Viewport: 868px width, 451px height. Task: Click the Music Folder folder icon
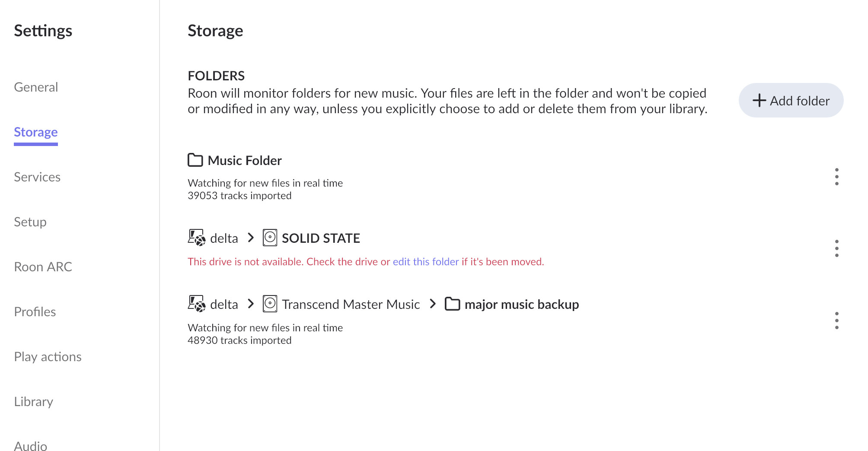195,160
